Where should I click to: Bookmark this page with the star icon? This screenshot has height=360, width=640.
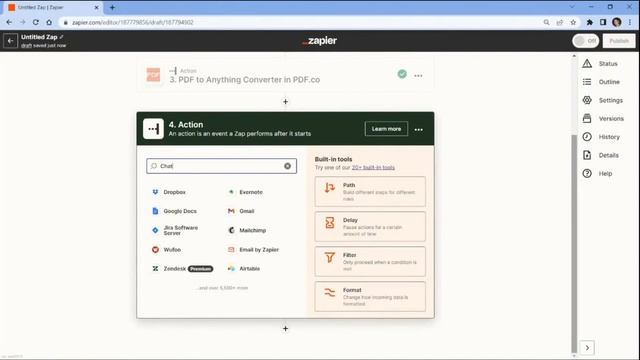[x=573, y=22]
